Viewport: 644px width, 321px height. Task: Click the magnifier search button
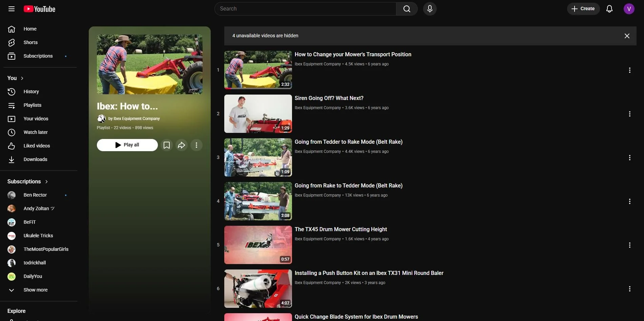click(407, 9)
